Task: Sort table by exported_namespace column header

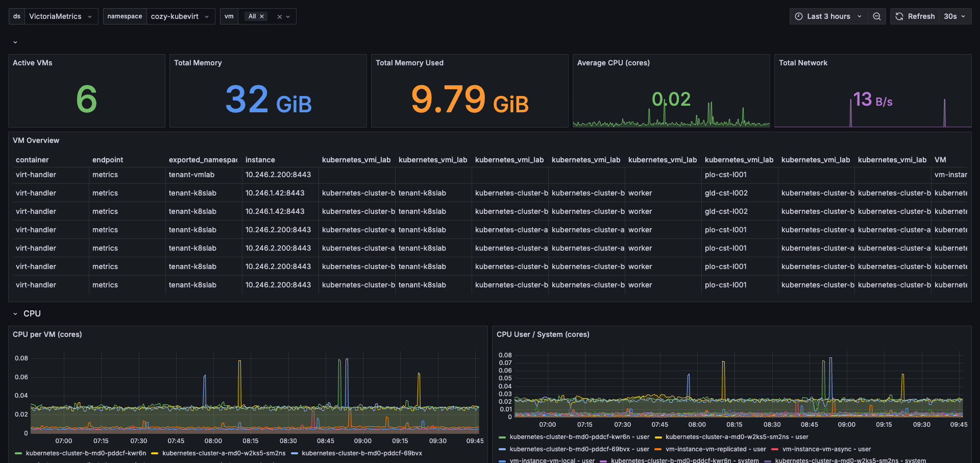Action: tap(203, 160)
